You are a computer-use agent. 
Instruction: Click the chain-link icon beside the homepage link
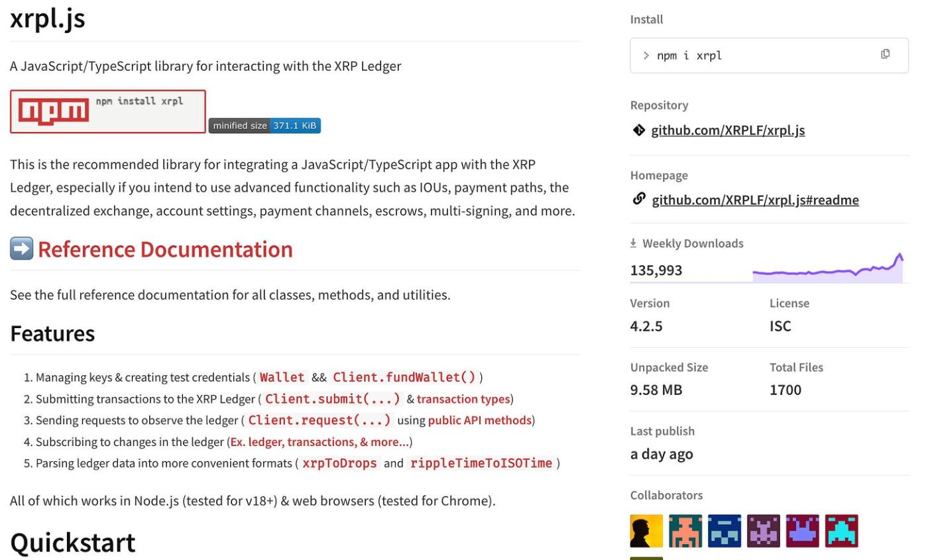pyautogui.click(x=639, y=199)
